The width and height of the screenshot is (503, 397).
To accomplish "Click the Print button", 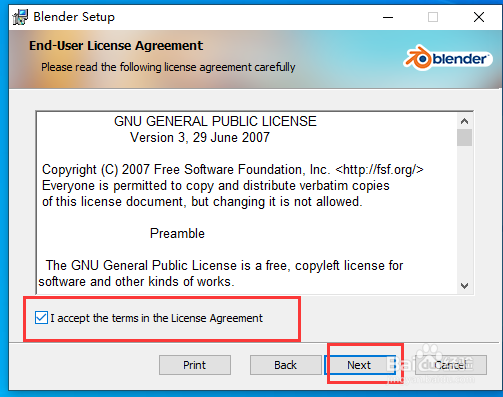I will (195, 365).
